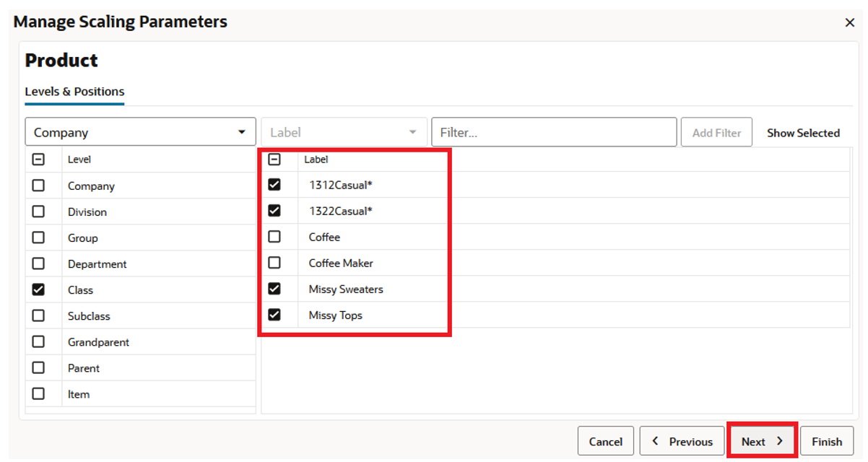This screenshot has height=462, width=868.
Task: Check the Item level checkbox
Action: [x=38, y=393]
